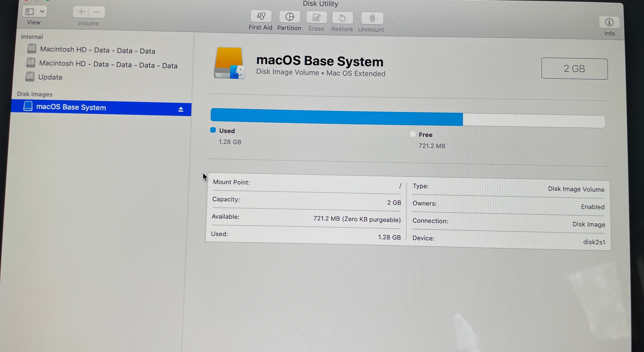
Task: Click the large macOS Base System drive icon
Action: 229,63
